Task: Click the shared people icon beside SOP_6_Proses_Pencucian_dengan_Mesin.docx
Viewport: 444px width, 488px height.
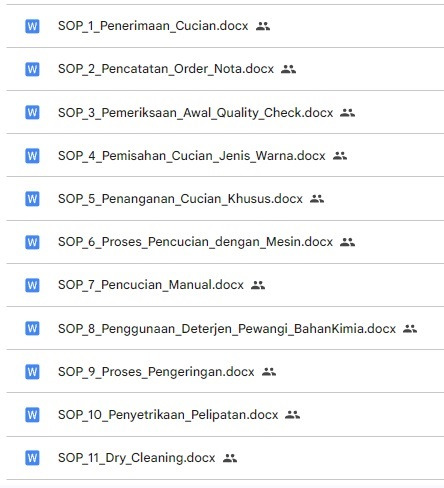Action: 347,242
